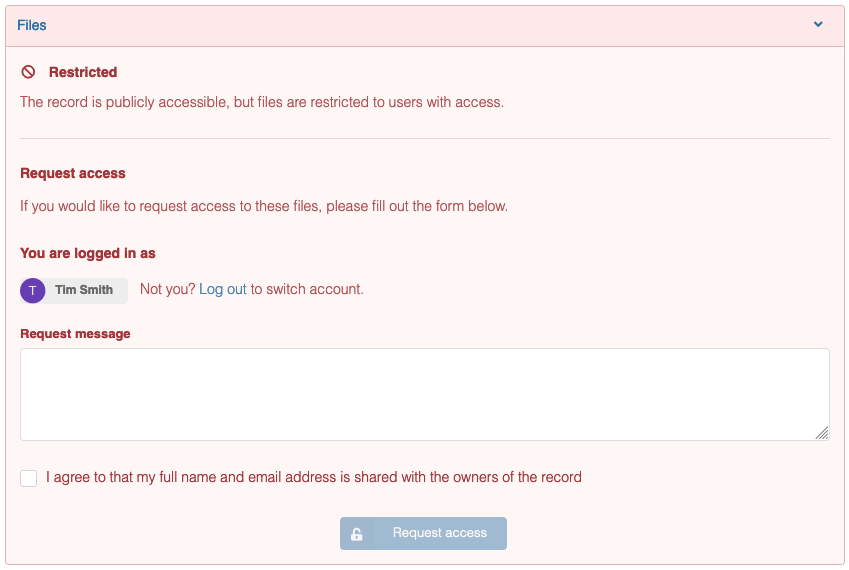Screen dimensions: 849x570
Task: Collapse the Files panel with the chevron
Action: click(x=818, y=24)
